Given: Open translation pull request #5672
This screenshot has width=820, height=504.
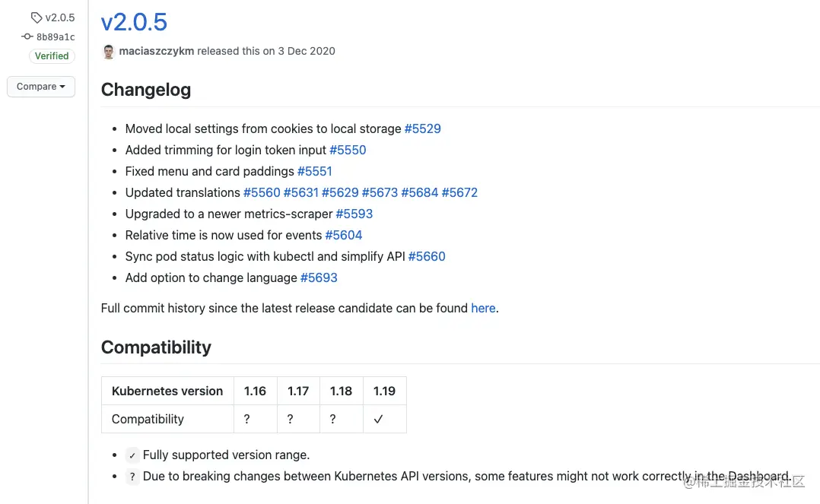Looking at the screenshot, I should 459,193.
